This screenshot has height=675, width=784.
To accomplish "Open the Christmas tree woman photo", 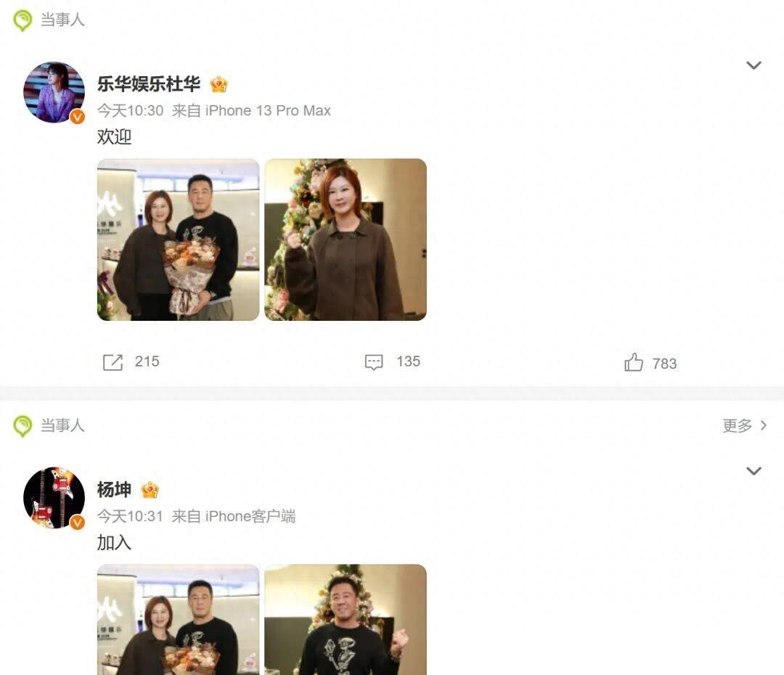I will coord(346,240).
